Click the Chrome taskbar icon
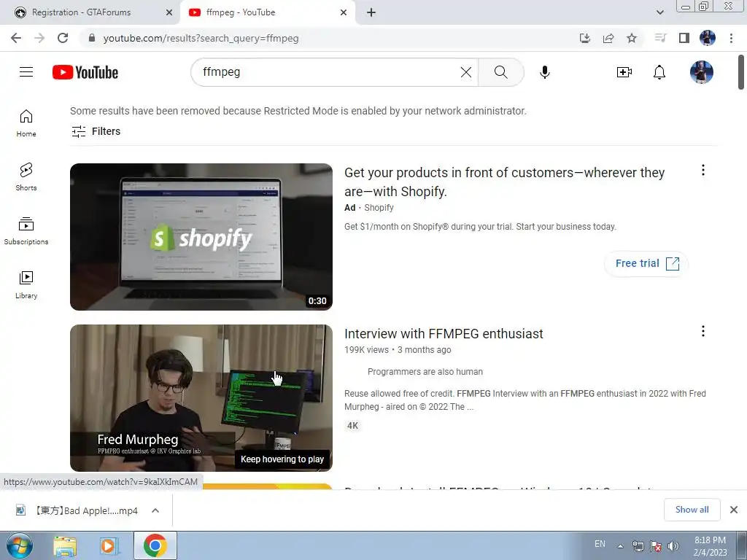The height and width of the screenshot is (560, 747). click(155, 545)
